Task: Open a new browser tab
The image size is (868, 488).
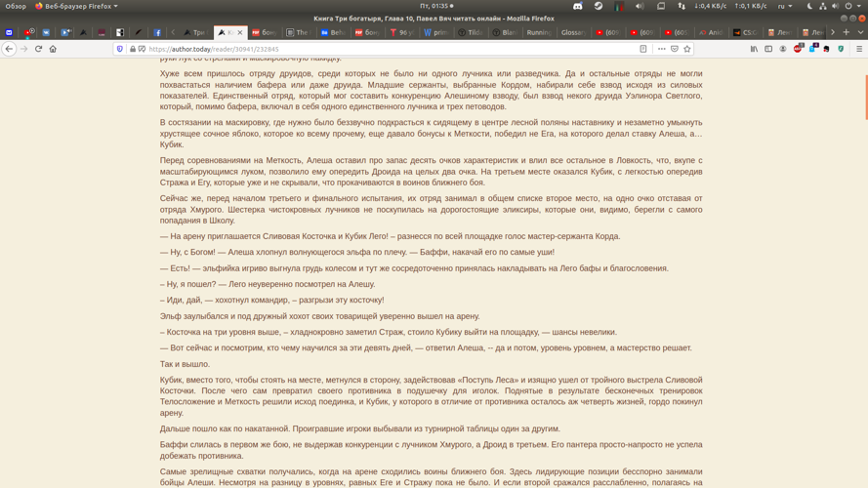Action: click(x=847, y=32)
